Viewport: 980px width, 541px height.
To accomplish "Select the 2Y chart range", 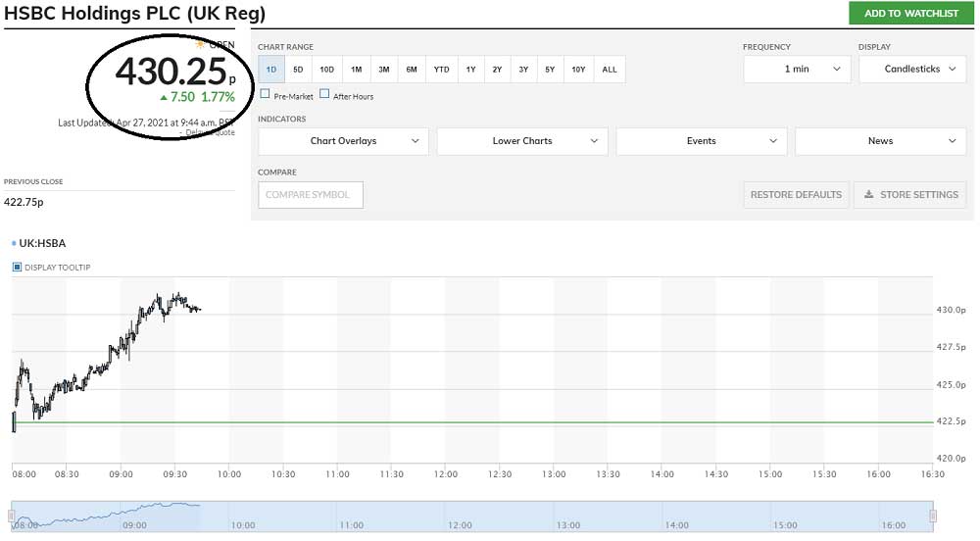I will [x=497, y=70].
